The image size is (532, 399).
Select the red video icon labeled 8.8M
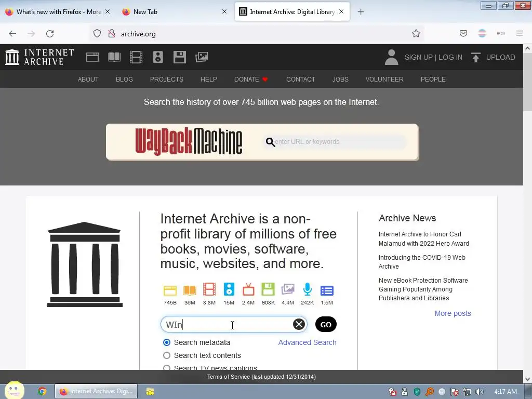tap(209, 289)
